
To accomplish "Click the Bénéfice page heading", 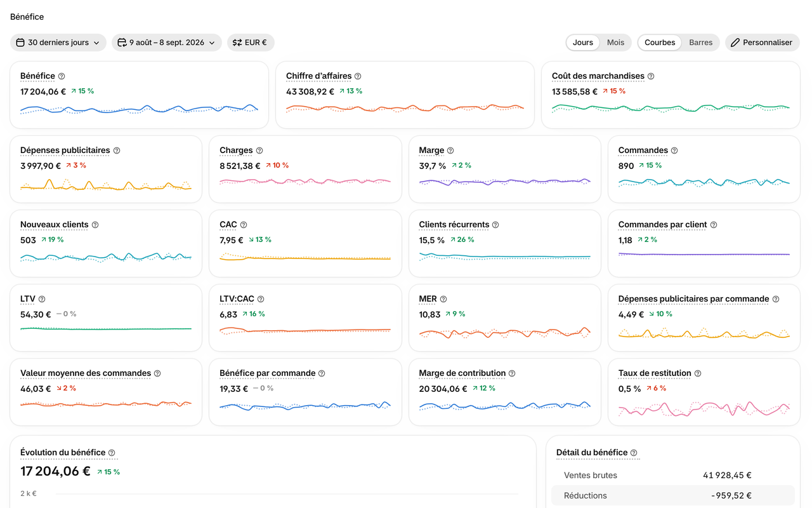I will pos(27,17).
